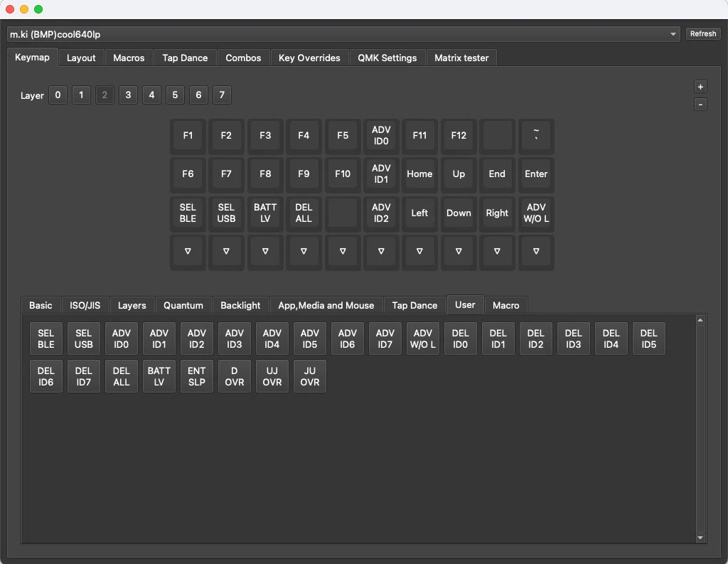Switch to the Backlight keycode tab
Screen dimensions: 728x564
pos(240,305)
